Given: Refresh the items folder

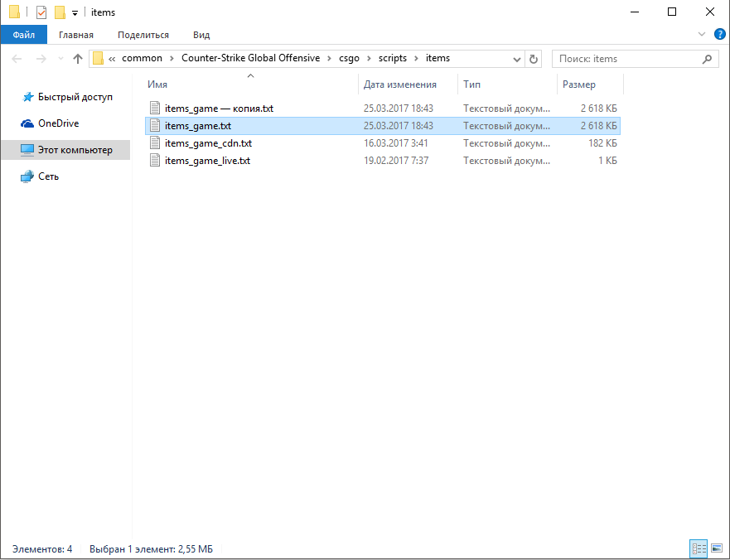Looking at the screenshot, I should [x=534, y=59].
